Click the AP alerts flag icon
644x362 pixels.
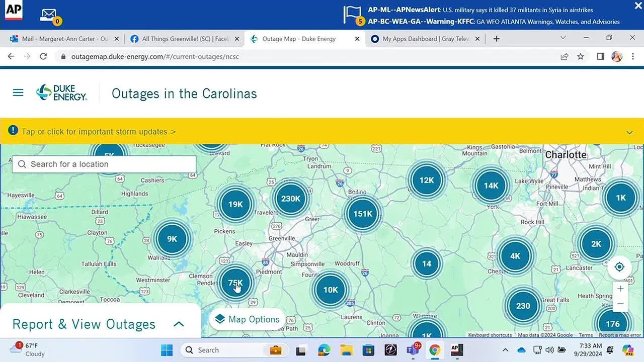tap(352, 15)
